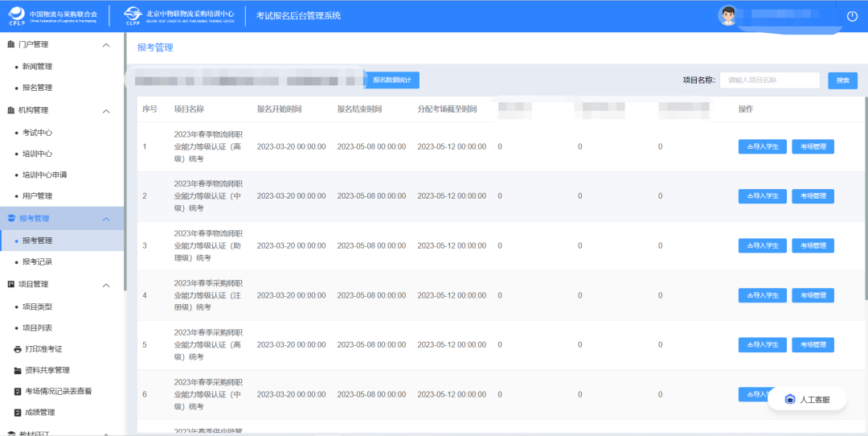Click row 1 物流师（高级）统考 project name
868x436 pixels.
point(208,147)
